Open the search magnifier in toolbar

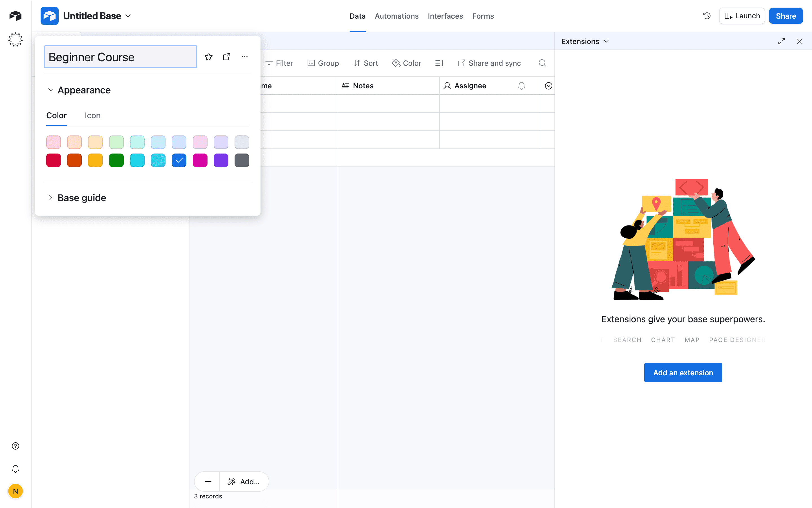pyautogui.click(x=542, y=63)
